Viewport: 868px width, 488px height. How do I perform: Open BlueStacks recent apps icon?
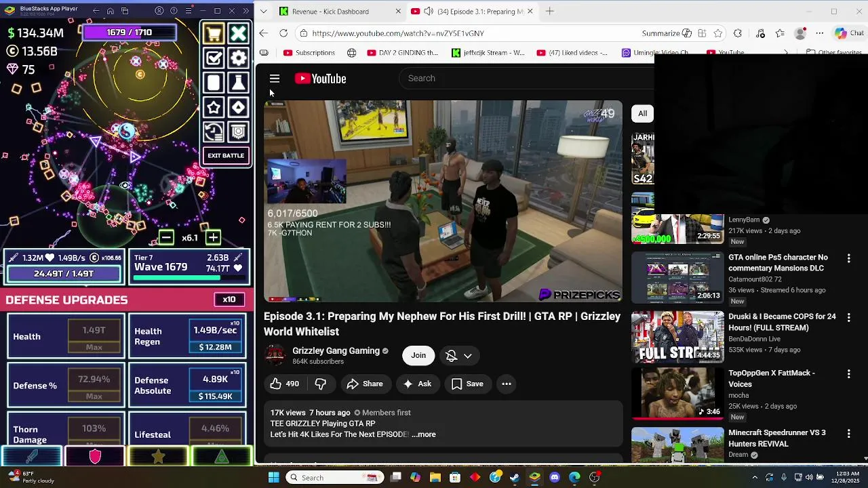(x=125, y=11)
